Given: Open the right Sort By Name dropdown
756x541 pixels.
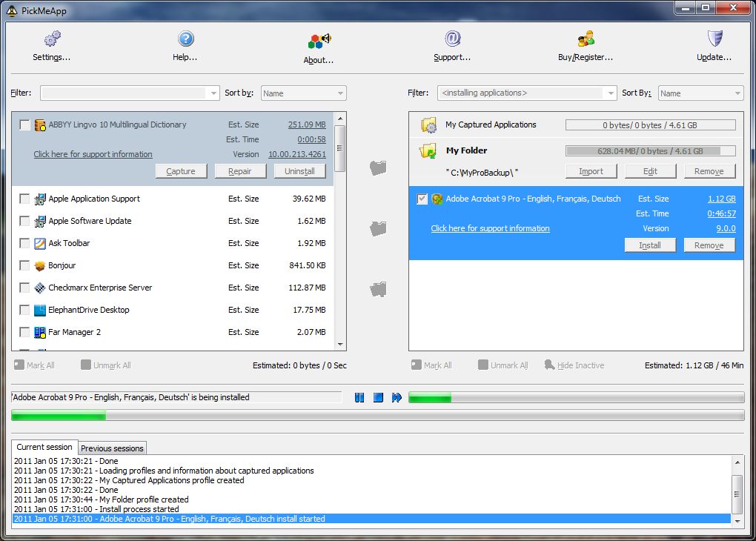Looking at the screenshot, I should point(700,93).
